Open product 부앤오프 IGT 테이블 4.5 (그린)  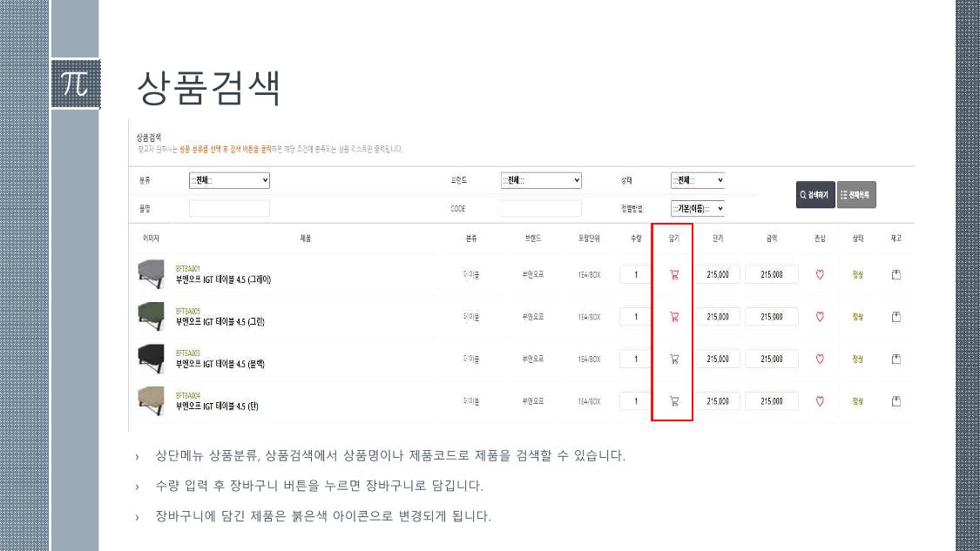(x=220, y=322)
